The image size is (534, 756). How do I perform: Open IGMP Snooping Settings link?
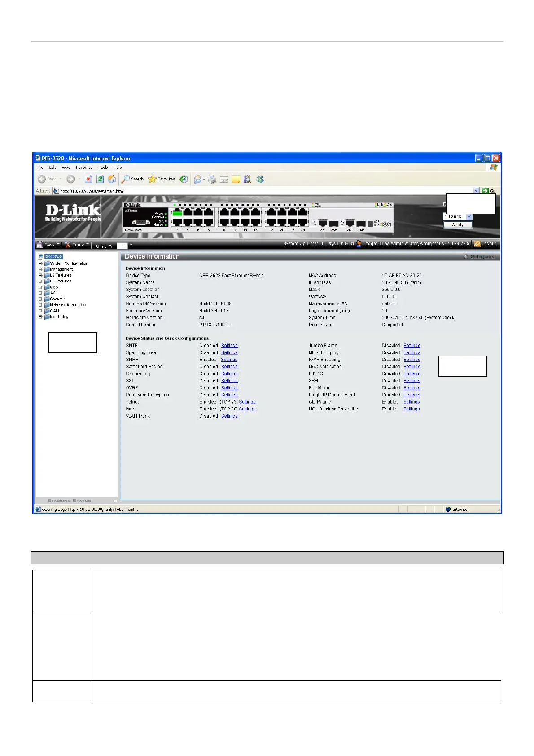[412, 360]
